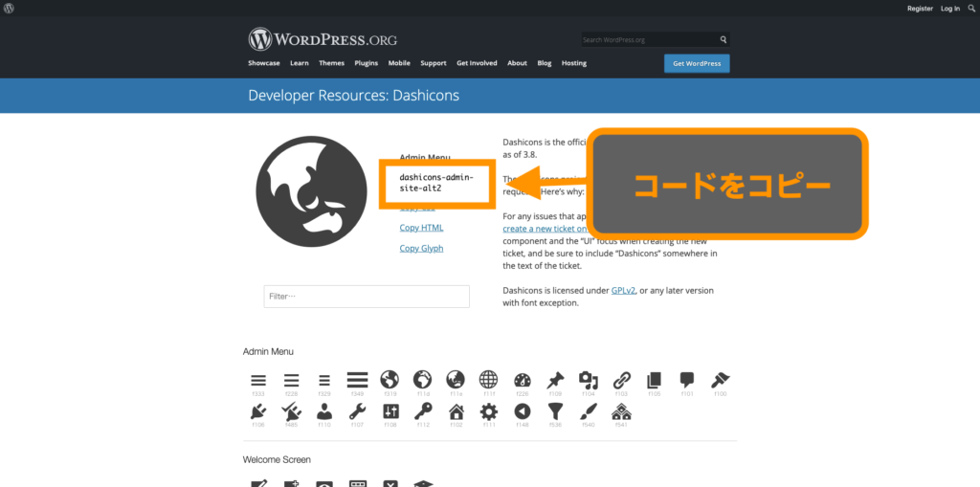Select the customizer brush icon f540
The height and width of the screenshot is (487, 980).
(x=588, y=411)
